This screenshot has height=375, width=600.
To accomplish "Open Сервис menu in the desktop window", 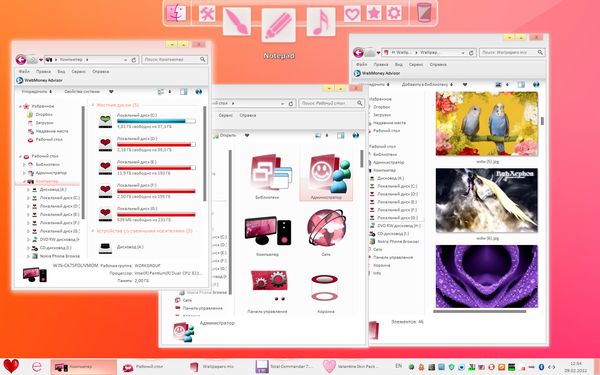I will click(x=225, y=115).
